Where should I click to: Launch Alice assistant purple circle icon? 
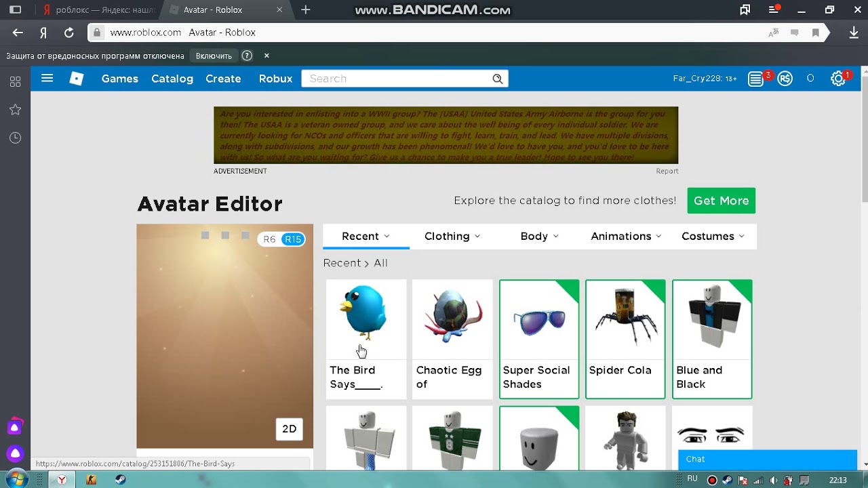pos(15,453)
